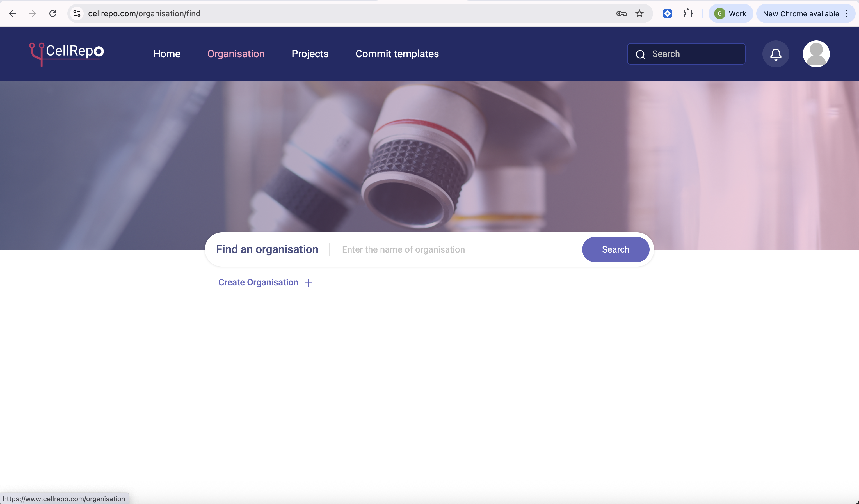
Task: Open the notifications bell
Action: (x=775, y=54)
